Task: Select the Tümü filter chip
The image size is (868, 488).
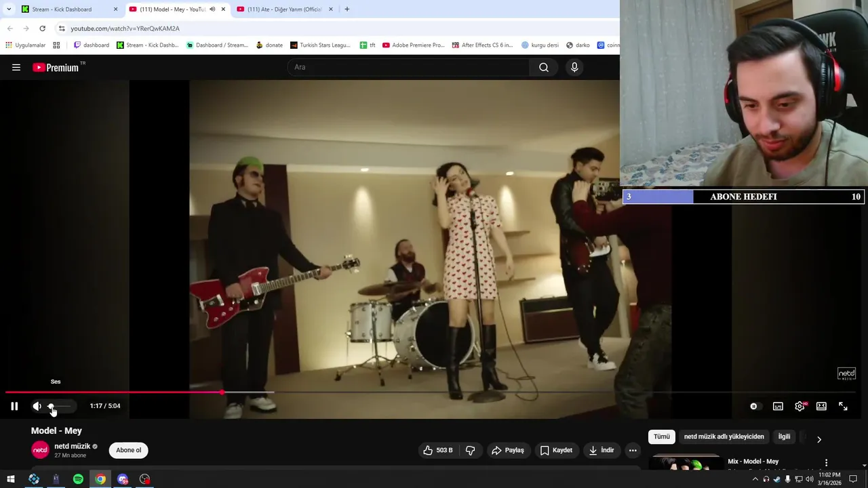Action: pos(661,437)
